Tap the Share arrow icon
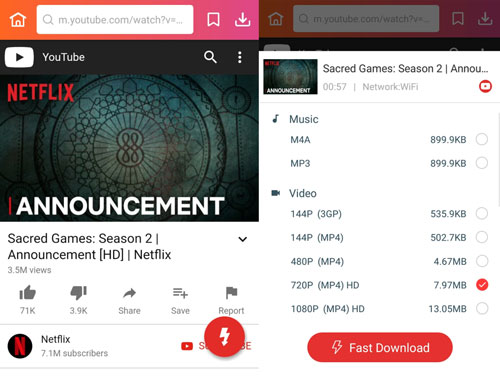 [x=129, y=293]
